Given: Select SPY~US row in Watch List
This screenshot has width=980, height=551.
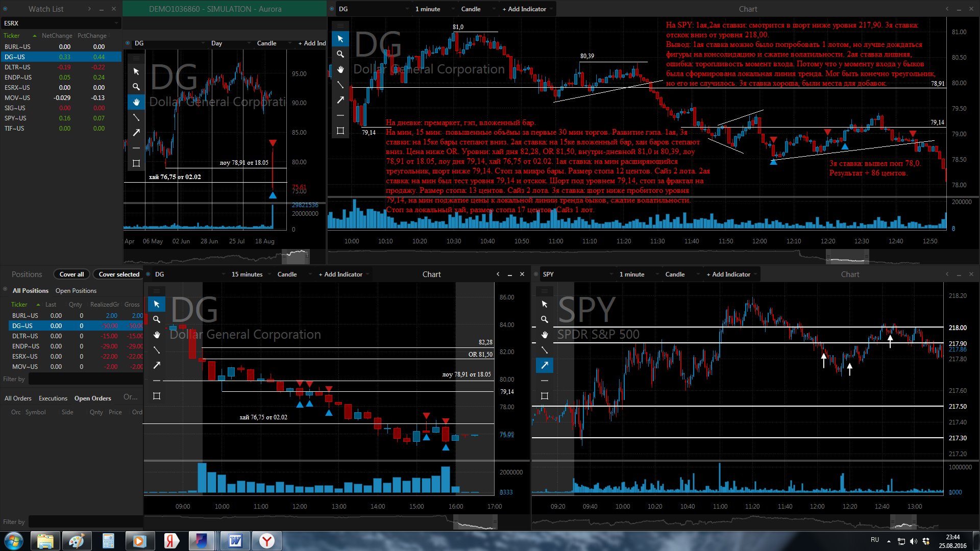Looking at the screenshot, I should click(x=61, y=118).
